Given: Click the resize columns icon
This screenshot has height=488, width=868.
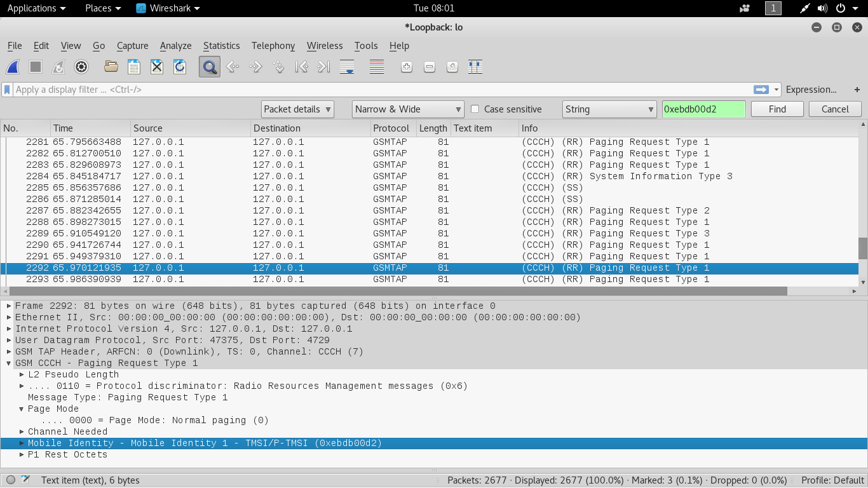Looking at the screenshot, I should click(475, 67).
